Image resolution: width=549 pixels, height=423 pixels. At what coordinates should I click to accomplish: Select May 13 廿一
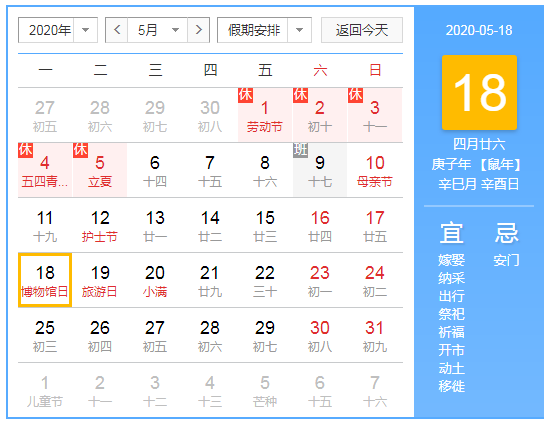pyautogui.click(x=155, y=225)
